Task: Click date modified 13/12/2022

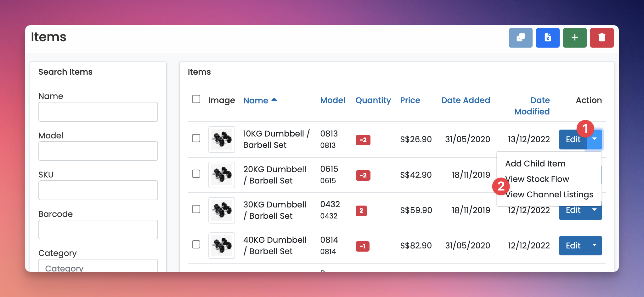Action: click(529, 139)
